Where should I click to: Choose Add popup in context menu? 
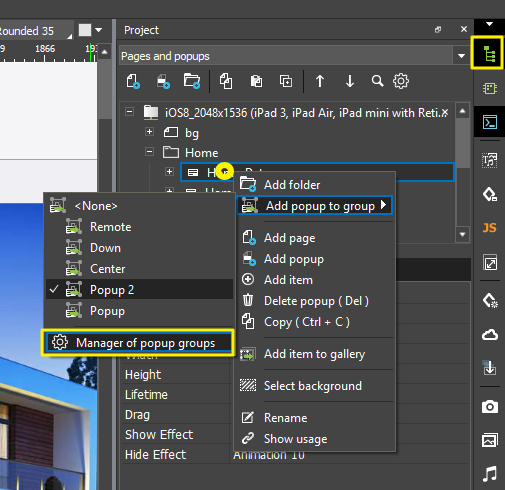[x=315, y=259]
